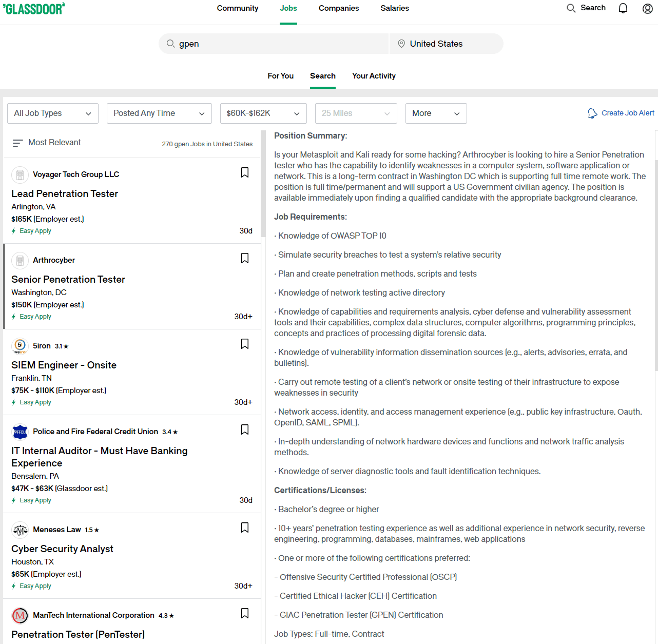The width and height of the screenshot is (658, 644).
Task: Bookmark the Senior Penetration Tester job
Action: 245,258
